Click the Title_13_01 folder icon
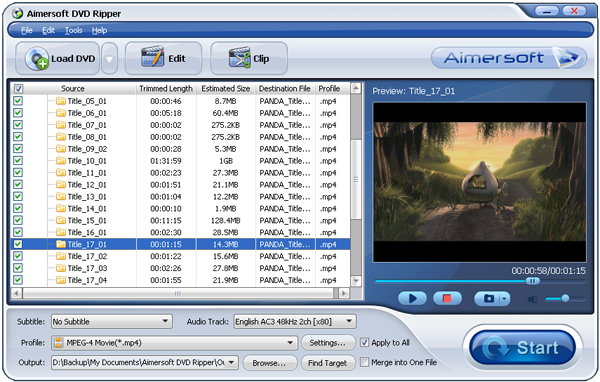Image resolution: width=600 pixels, height=382 pixels. [61, 197]
